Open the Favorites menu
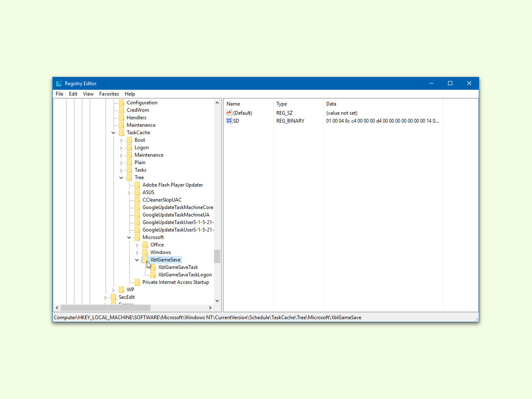 109,94
